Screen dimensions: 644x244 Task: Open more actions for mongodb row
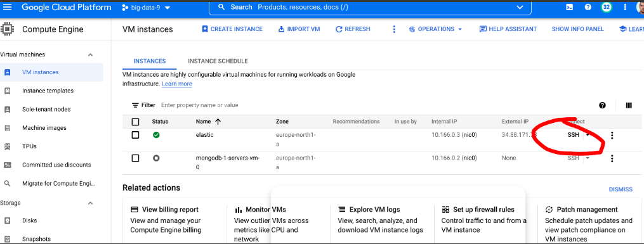point(612,158)
